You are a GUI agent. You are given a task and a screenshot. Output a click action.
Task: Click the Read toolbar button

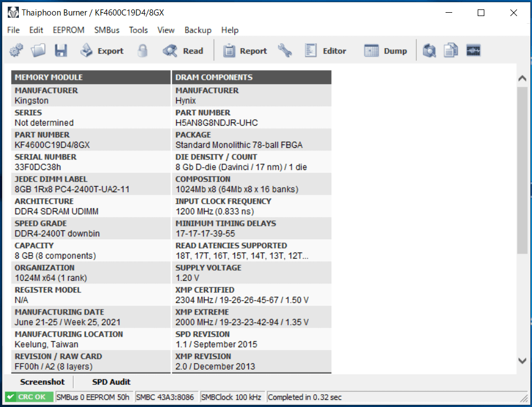[x=183, y=51]
